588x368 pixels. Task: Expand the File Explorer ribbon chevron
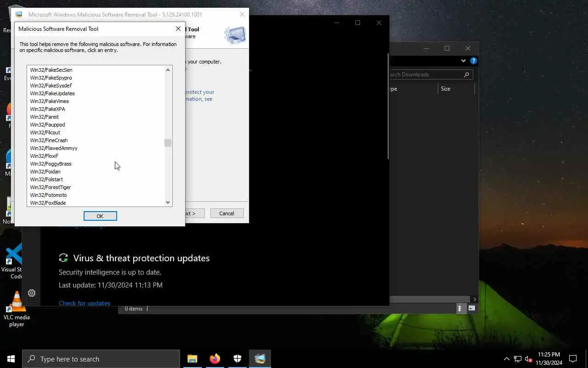(463, 61)
